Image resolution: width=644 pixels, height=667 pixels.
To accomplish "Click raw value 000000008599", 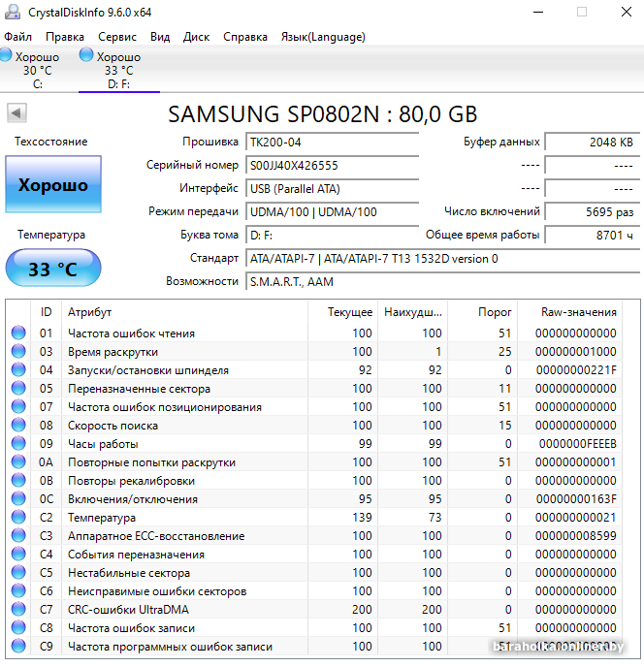I will [x=576, y=536].
